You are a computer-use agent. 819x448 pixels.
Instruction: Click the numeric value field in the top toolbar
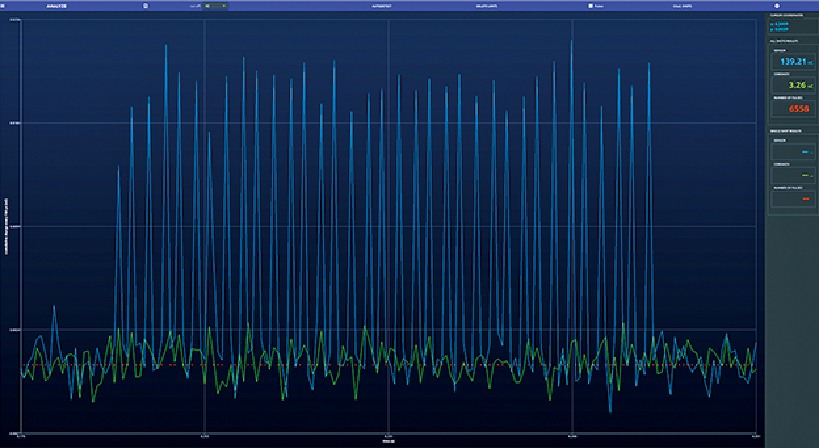point(209,5)
